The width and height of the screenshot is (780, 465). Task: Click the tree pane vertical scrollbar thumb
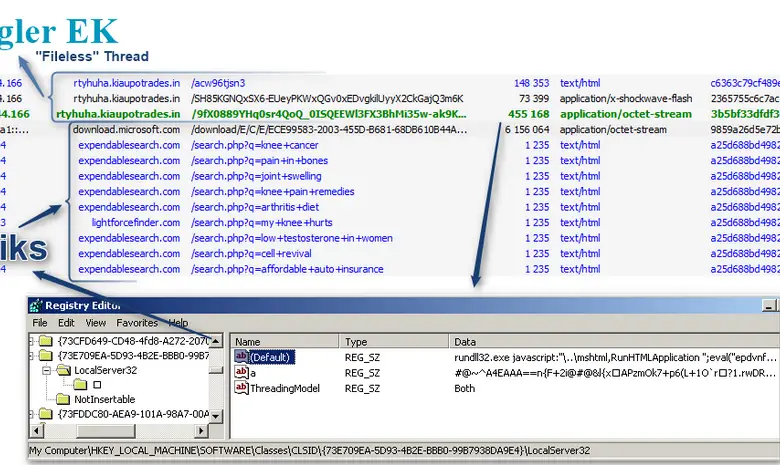tap(216, 370)
